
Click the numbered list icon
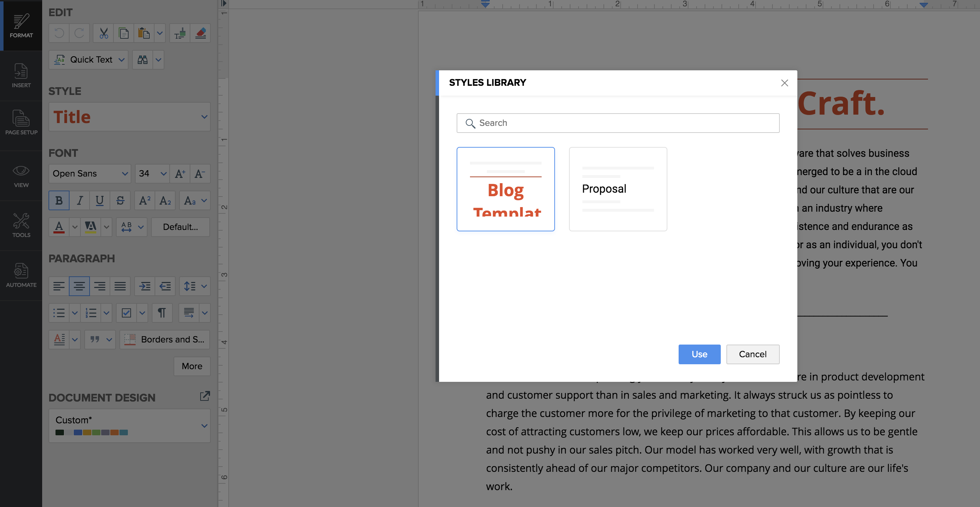click(91, 313)
